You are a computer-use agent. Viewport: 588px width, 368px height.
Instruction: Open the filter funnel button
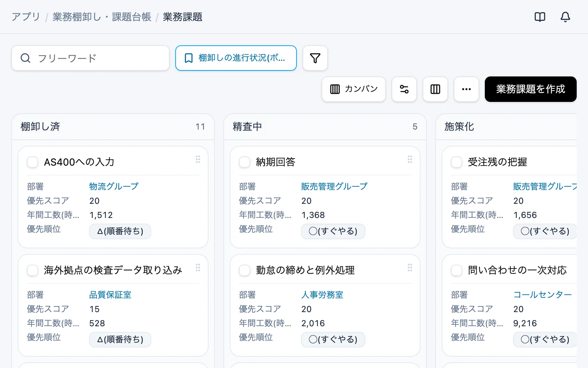click(x=315, y=58)
